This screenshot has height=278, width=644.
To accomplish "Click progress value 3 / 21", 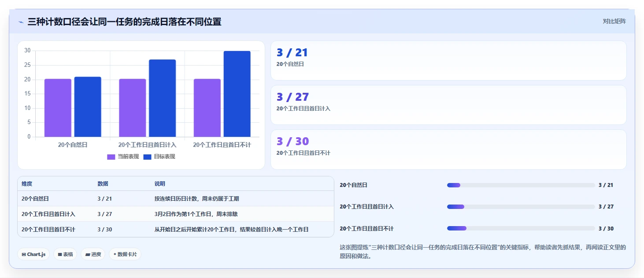I will click(x=606, y=185).
